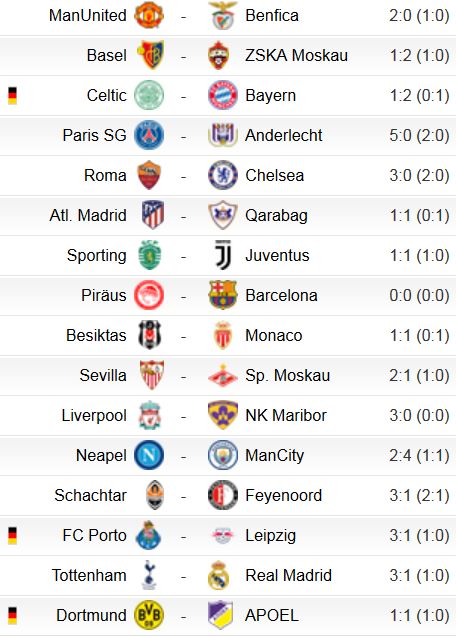Screen dimensions: 456x636
Task: Open the Neapel ManCity 2:4 result
Action: tap(419, 455)
